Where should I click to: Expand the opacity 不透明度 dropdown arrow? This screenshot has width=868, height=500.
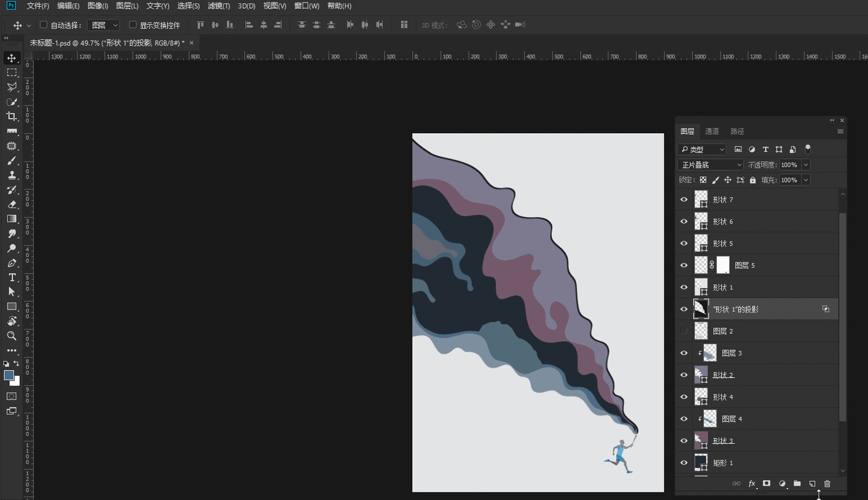pos(806,165)
